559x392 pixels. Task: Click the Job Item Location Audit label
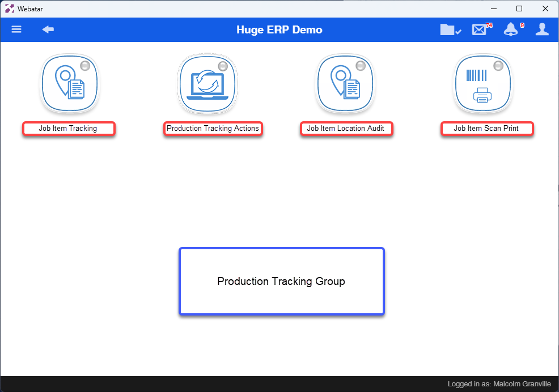click(x=346, y=129)
